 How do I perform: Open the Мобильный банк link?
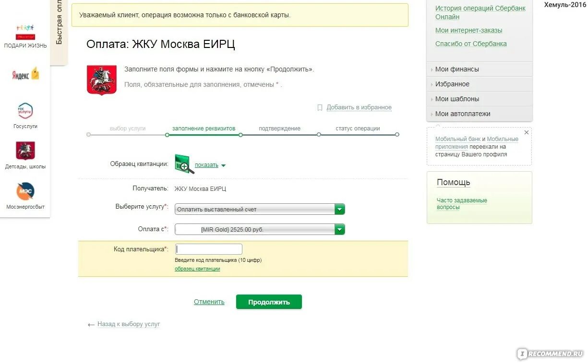[458, 139]
